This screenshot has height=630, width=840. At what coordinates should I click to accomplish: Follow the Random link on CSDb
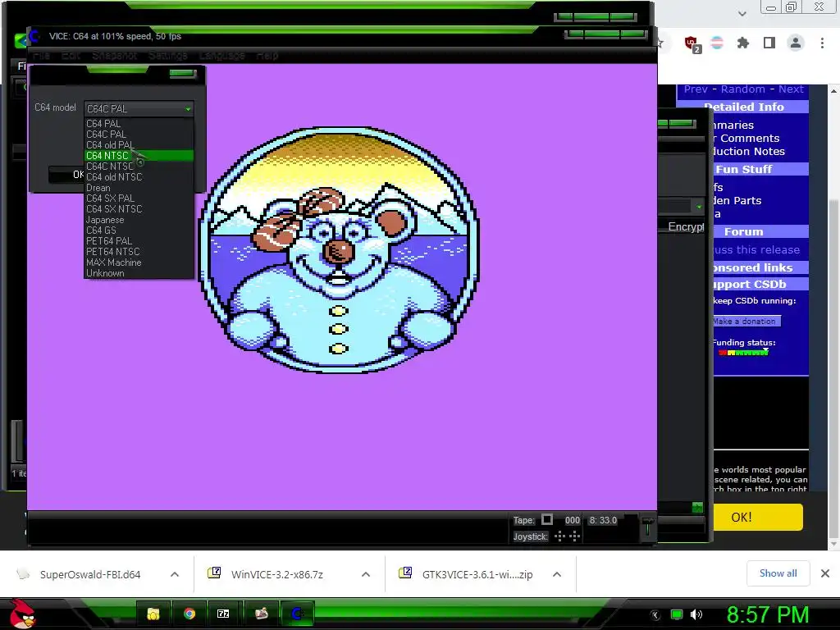(x=742, y=89)
